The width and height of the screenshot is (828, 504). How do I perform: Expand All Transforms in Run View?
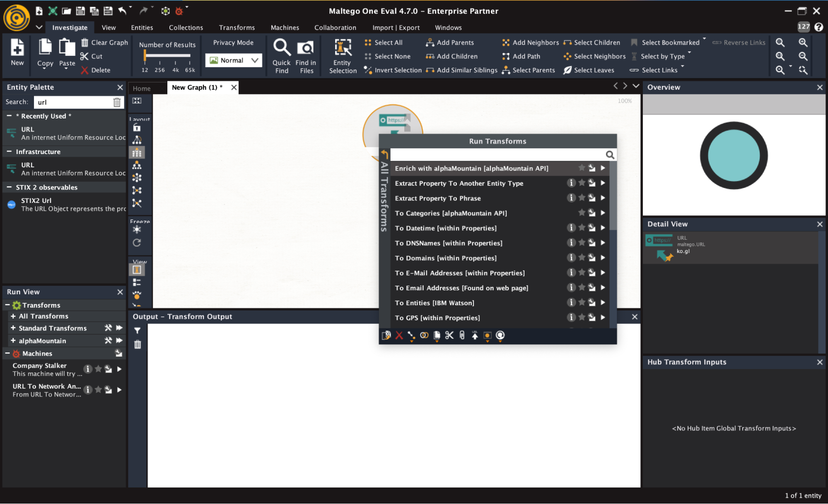pos(13,316)
